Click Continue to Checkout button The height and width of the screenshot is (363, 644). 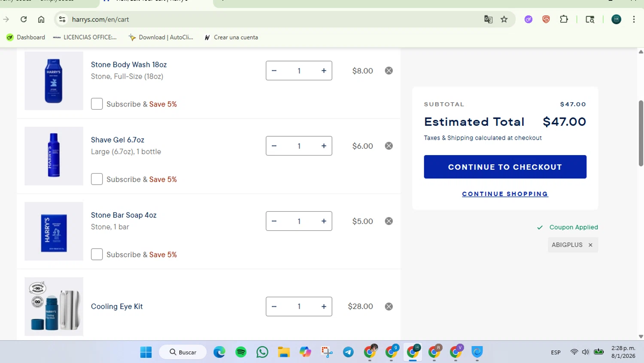[x=505, y=167]
